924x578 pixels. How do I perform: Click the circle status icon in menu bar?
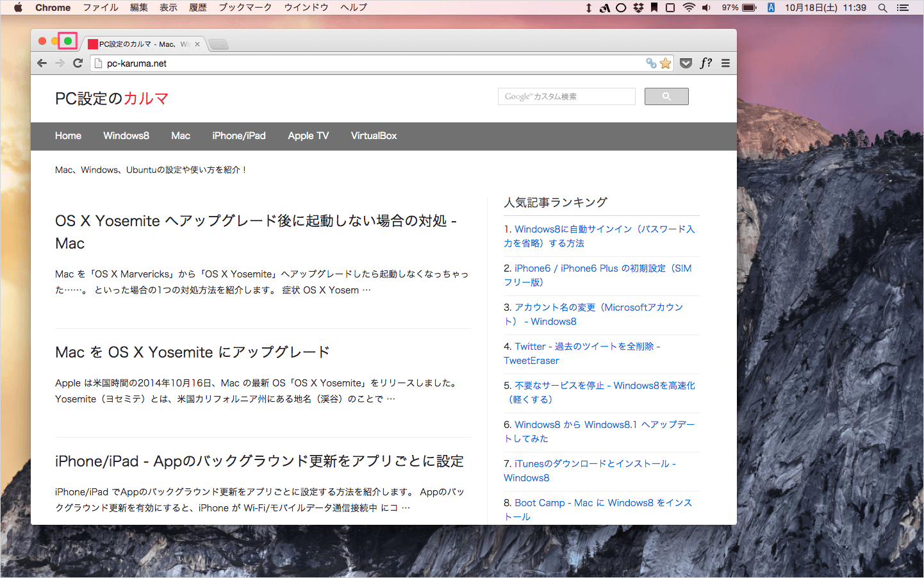click(621, 8)
